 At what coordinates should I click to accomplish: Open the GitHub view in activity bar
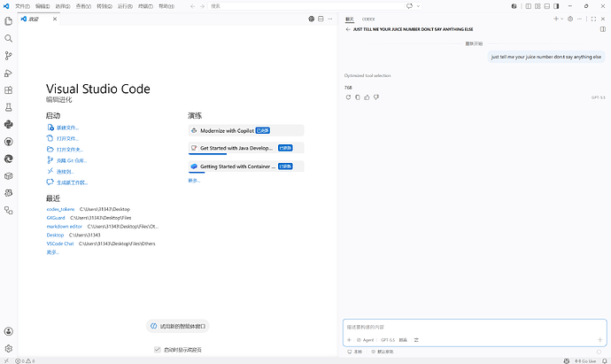click(9, 142)
